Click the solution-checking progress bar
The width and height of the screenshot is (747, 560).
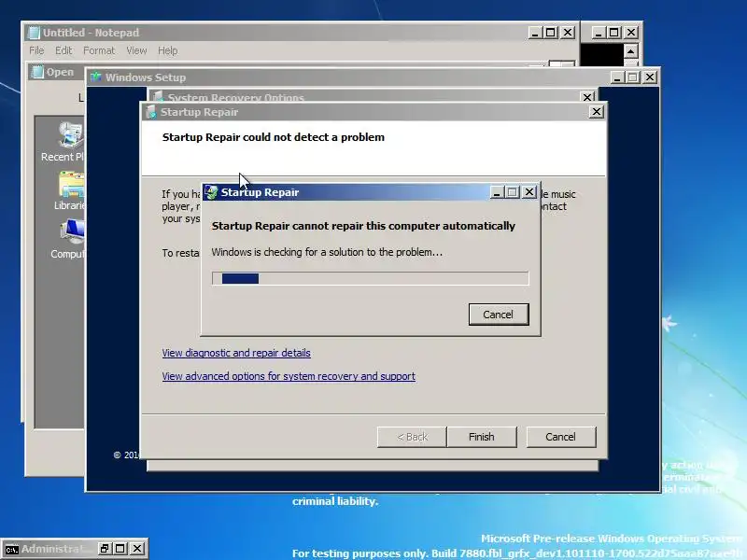370,278
